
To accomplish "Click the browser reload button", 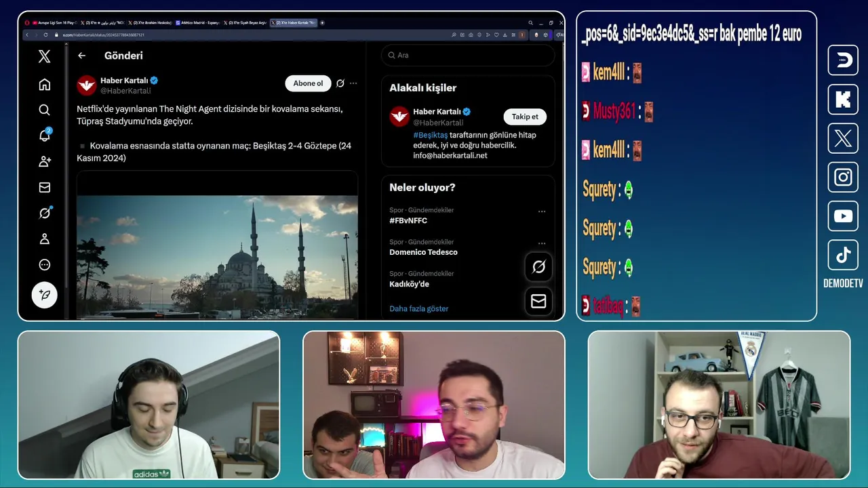I will tap(45, 35).
